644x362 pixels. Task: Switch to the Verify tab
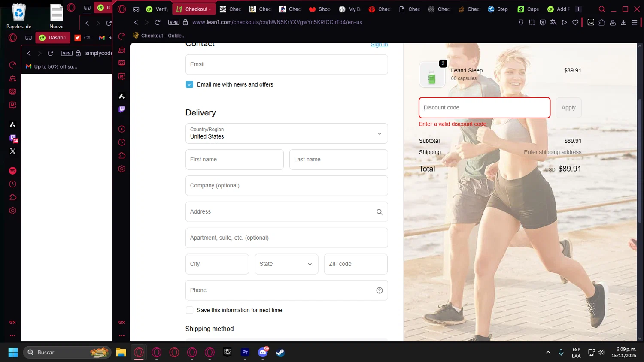click(x=157, y=9)
